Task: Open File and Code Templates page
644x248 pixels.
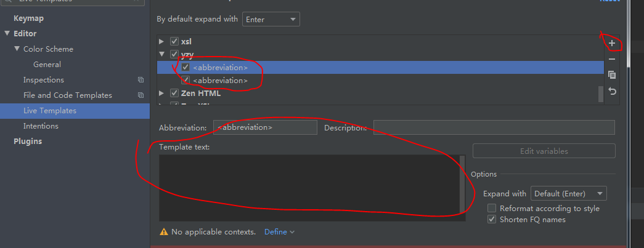Action: tap(68, 95)
